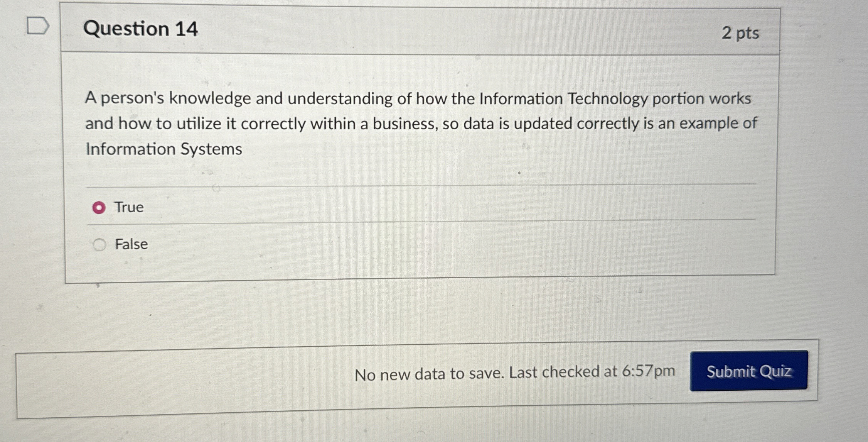
Task: Click inside the question text area
Action: [x=420, y=124]
